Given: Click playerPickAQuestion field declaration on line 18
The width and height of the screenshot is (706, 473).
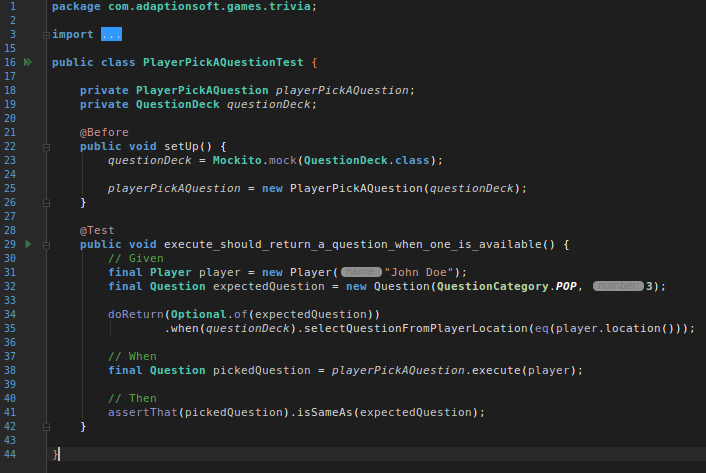Looking at the screenshot, I should point(342,90).
